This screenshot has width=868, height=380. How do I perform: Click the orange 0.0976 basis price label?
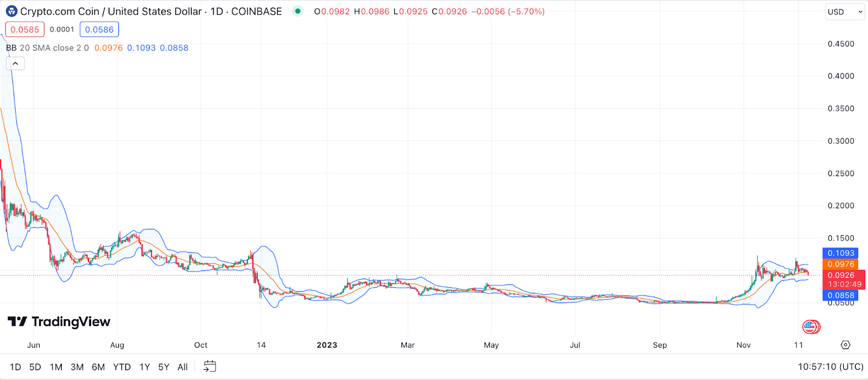pyautogui.click(x=840, y=264)
